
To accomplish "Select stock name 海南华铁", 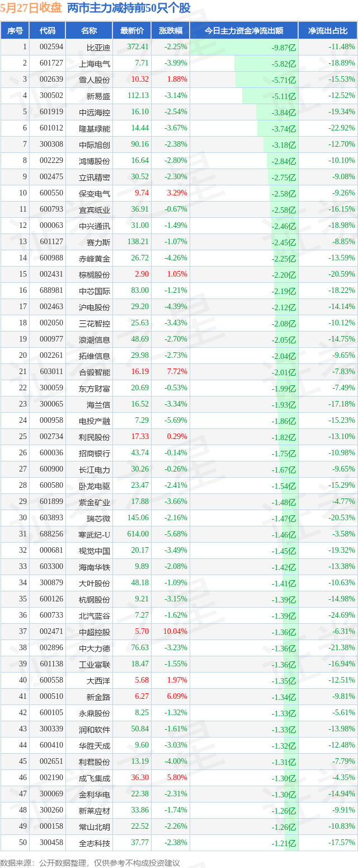I will click(95, 567).
